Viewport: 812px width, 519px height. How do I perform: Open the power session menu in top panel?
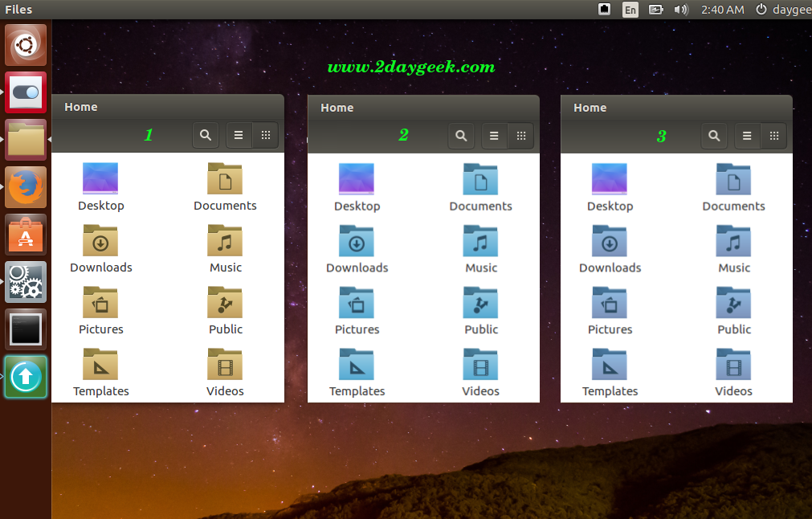point(761,10)
